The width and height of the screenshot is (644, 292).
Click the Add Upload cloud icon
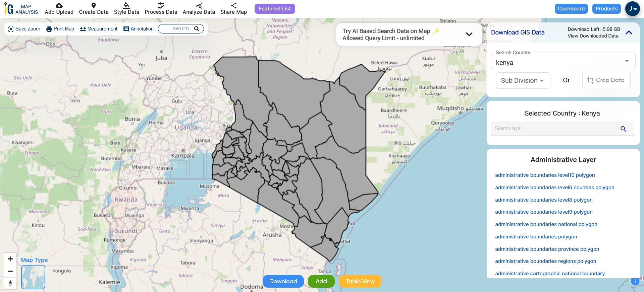[59, 5]
